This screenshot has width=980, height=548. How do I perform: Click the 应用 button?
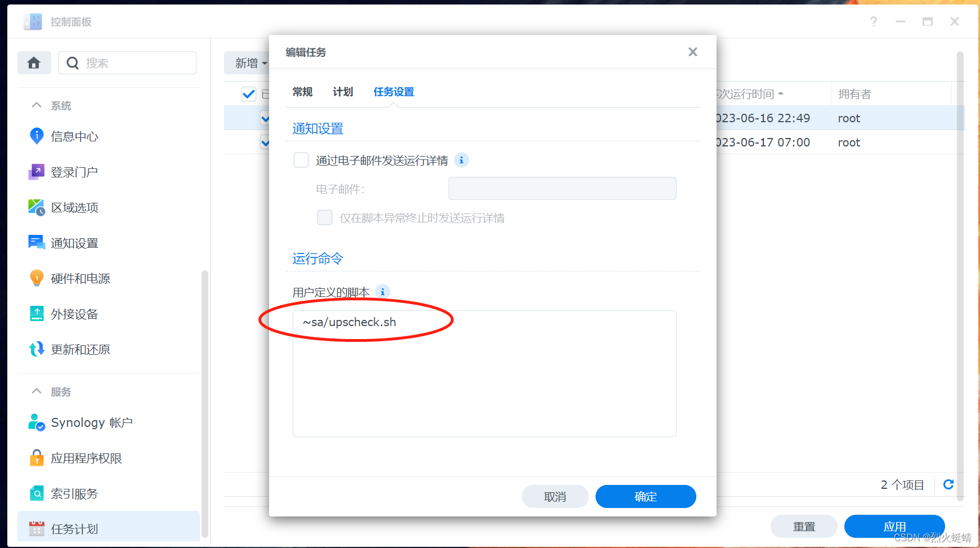[x=894, y=527]
